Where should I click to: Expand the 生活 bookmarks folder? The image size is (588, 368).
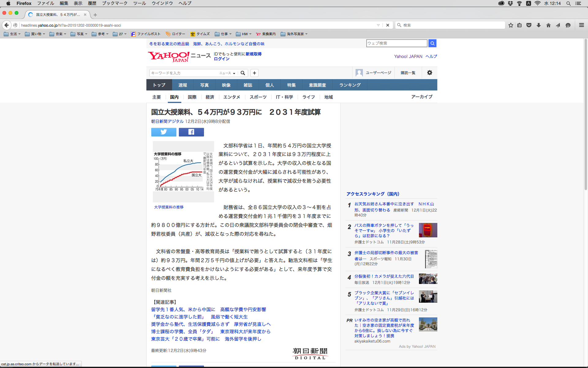tap(12, 34)
